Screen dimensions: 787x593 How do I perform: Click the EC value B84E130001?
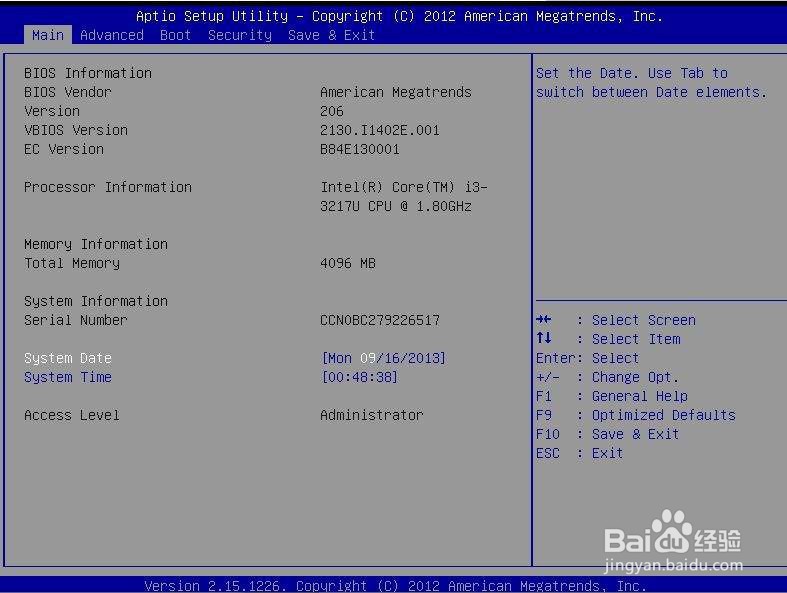(359, 149)
